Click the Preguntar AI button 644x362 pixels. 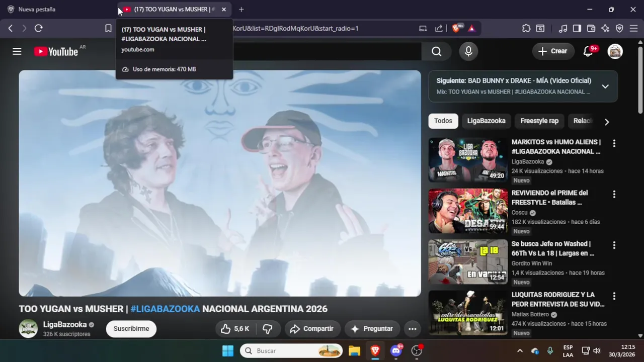[x=372, y=328]
